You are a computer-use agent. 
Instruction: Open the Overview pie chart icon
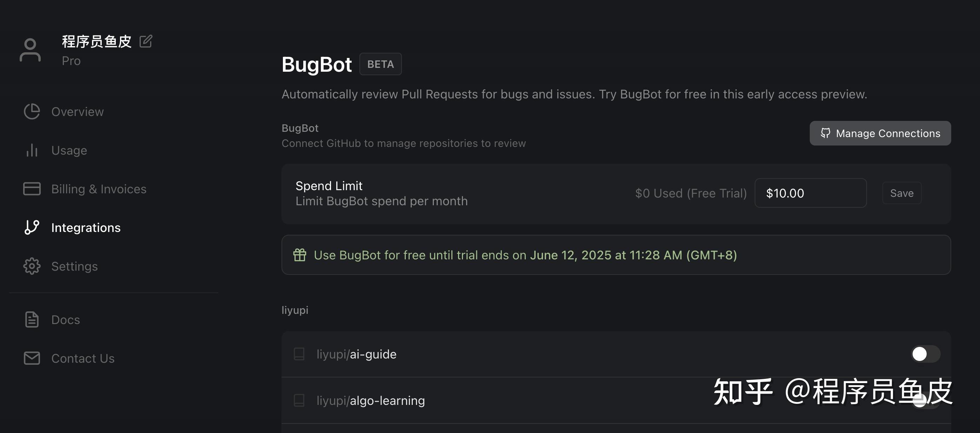pyautogui.click(x=32, y=111)
